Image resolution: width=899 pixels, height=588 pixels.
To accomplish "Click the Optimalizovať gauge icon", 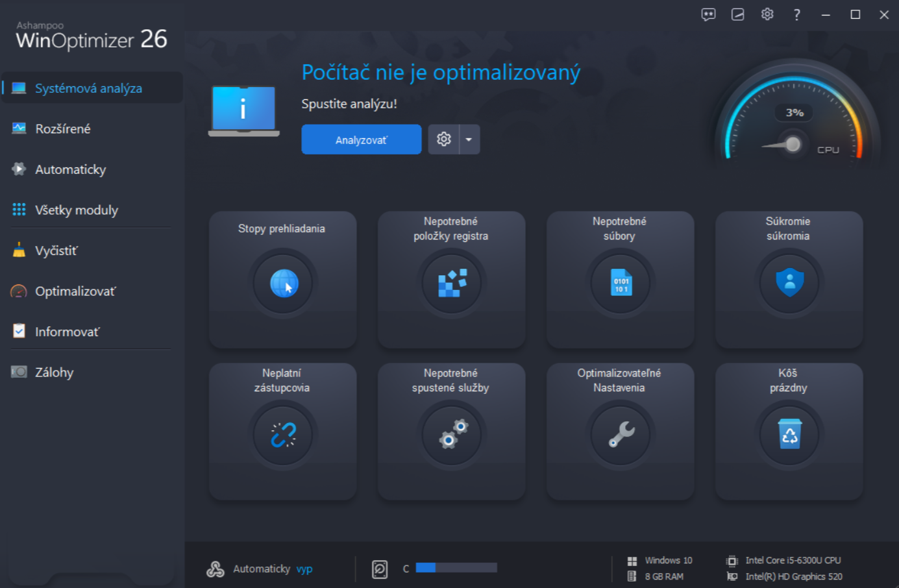I will (x=19, y=291).
